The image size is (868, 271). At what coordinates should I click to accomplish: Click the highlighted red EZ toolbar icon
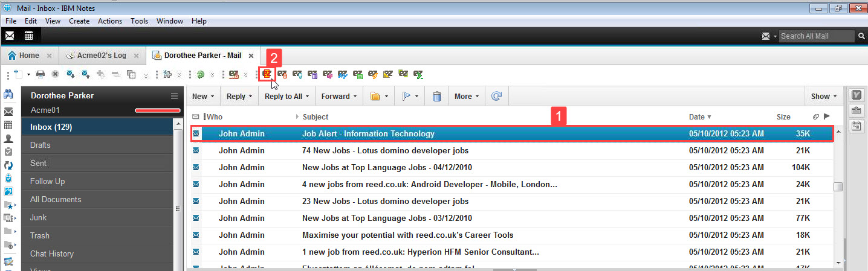coord(267,74)
